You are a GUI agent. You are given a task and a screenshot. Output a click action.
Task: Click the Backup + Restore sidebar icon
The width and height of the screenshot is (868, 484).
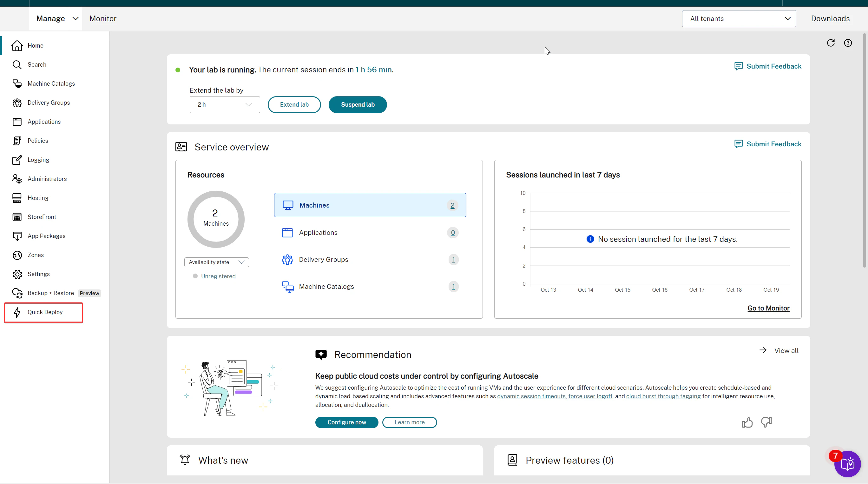pos(17,293)
